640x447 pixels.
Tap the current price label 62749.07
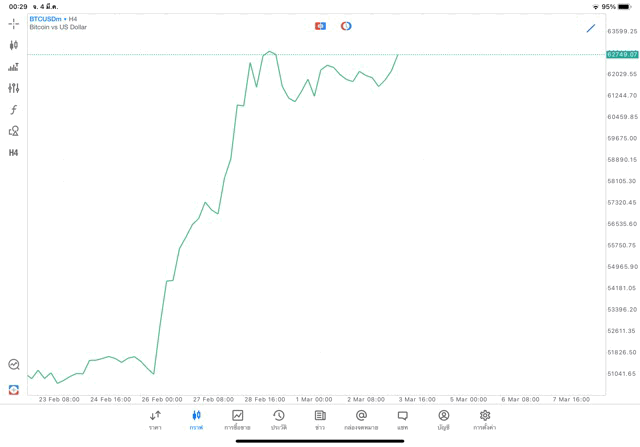click(622, 55)
